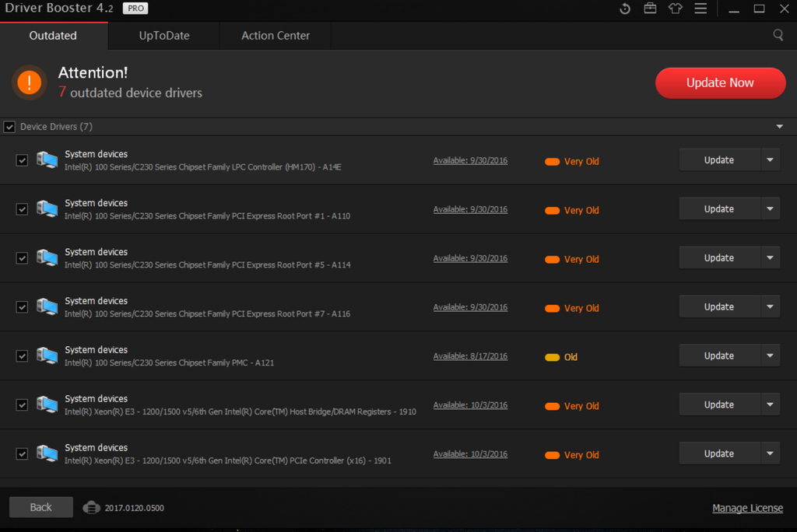Update the Host Bridge/DRAM Registers driver
Screen dimensions: 797x532
click(x=719, y=404)
